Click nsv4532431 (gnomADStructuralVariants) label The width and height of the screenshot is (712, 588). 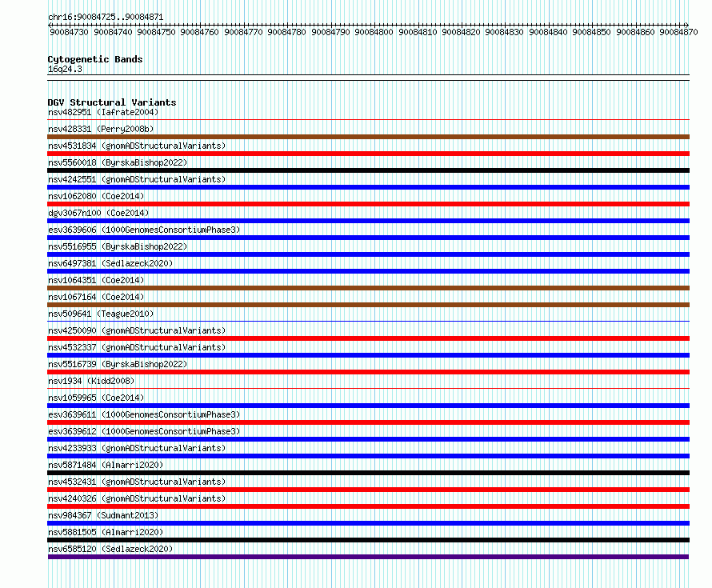click(x=137, y=482)
